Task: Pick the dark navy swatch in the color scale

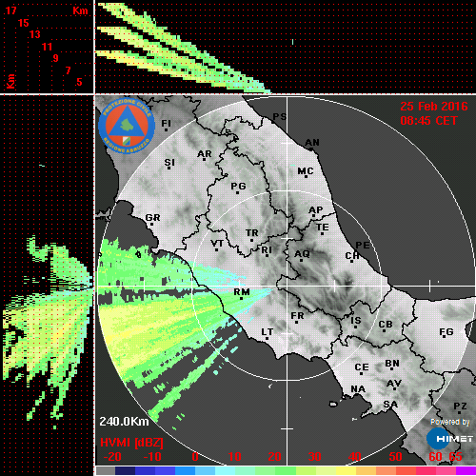Action: (125, 470)
